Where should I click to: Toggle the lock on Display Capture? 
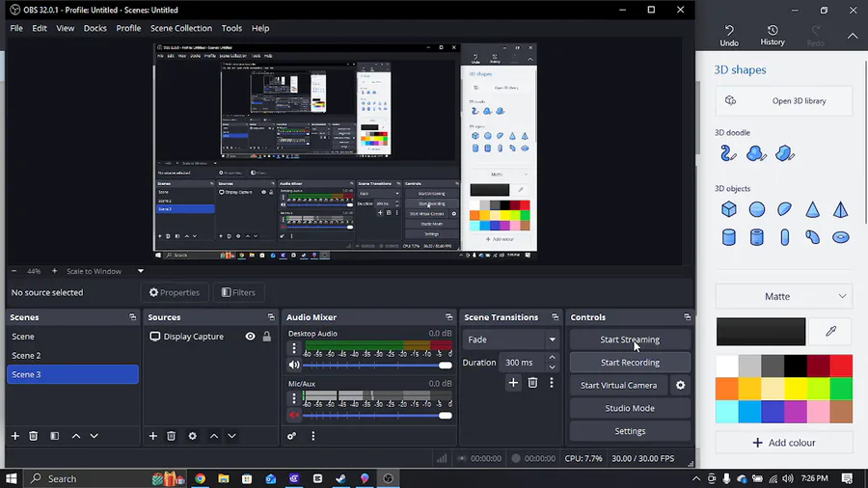tap(267, 337)
